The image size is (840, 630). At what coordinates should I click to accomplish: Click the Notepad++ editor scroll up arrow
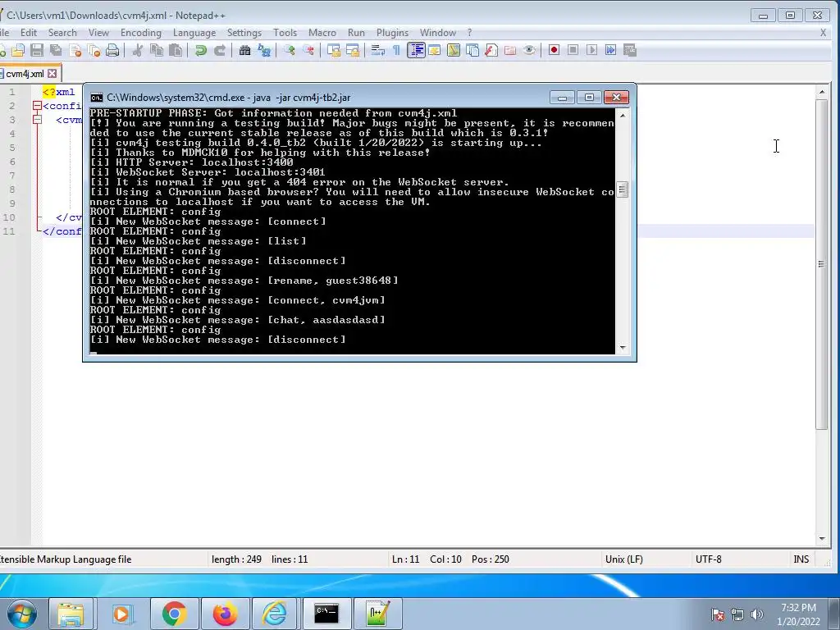(x=821, y=92)
